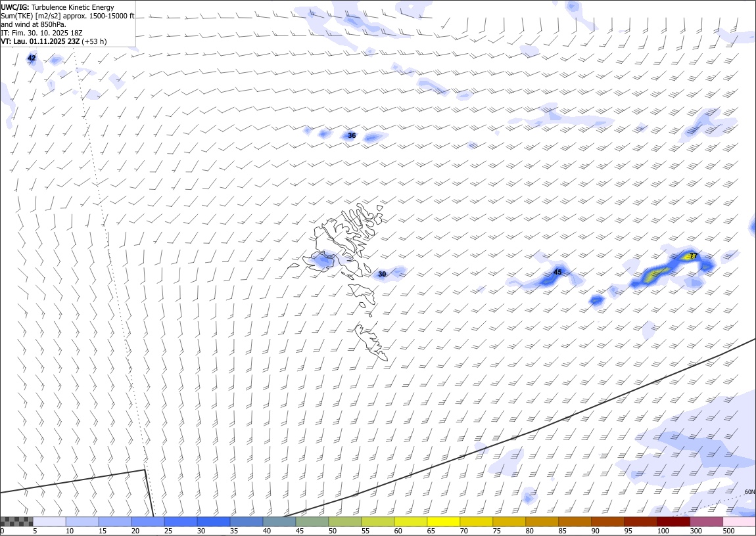The width and height of the screenshot is (756, 536).
Task: Click the 'VT: Lau. 01.11.2025 23Z (+53 h)' line
Action: [54, 41]
